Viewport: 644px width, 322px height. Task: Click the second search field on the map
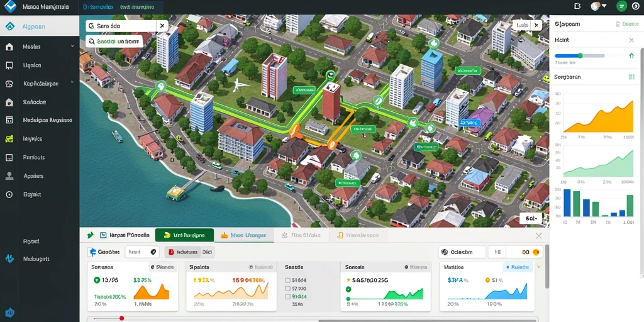tap(114, 42)
